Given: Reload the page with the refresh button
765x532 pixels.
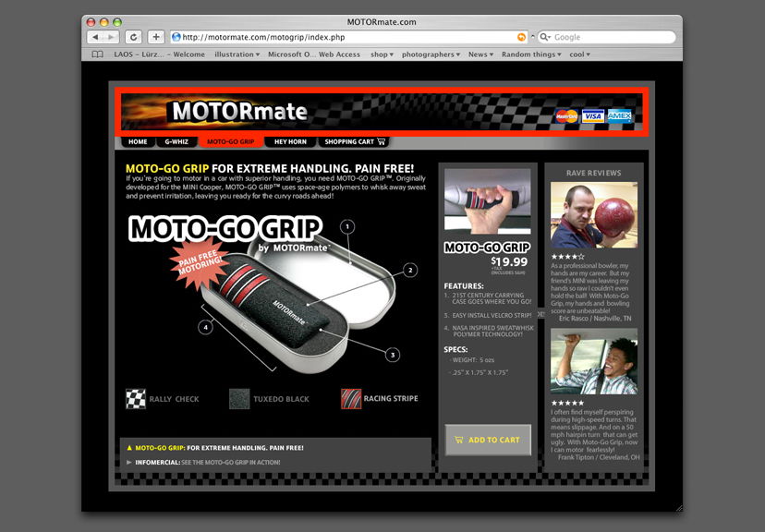Looking at the screenshot, I should point(133,37).
